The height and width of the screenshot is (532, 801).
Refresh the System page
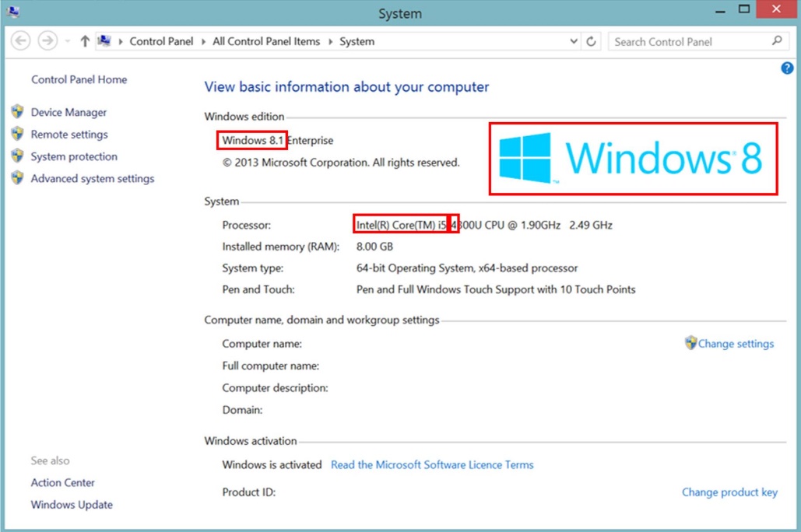591,41
